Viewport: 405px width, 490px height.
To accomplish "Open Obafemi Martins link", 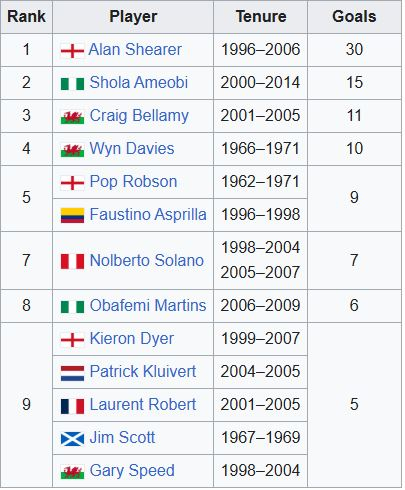I will 148,305.
